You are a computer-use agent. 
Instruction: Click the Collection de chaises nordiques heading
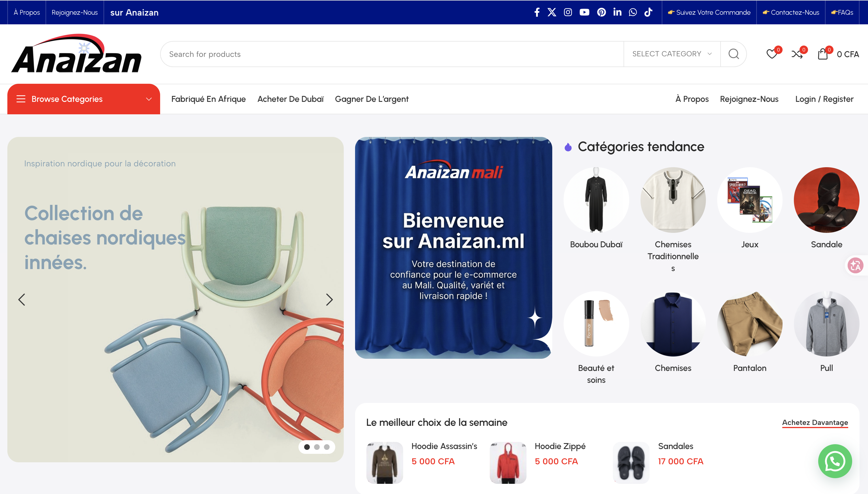click(x=105, y=237)
